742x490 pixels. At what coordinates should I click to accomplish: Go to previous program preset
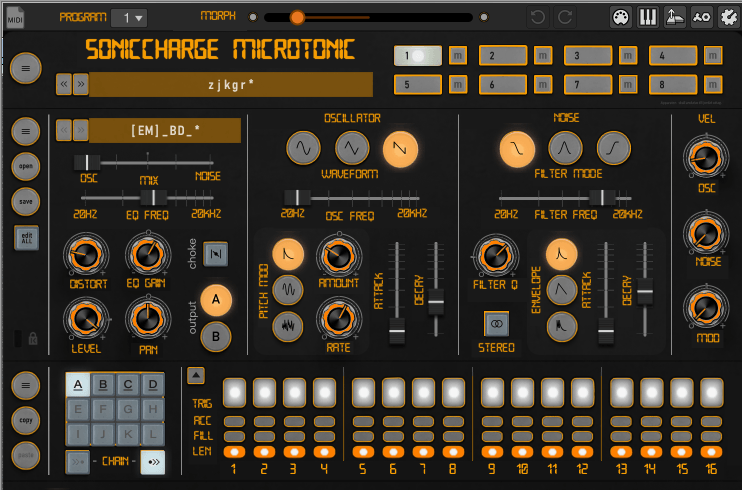click(64, 84)
